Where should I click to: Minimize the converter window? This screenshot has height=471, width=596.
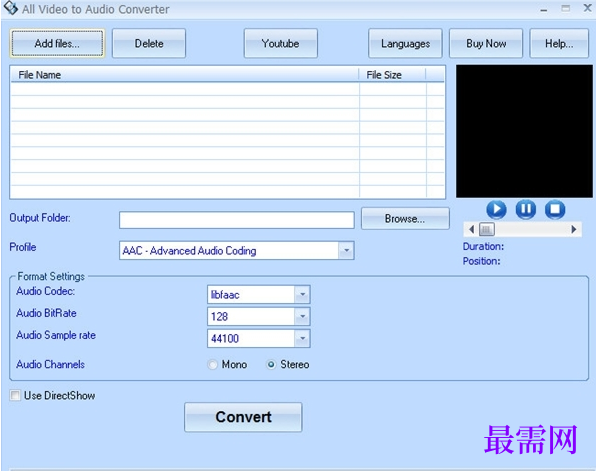tap(544, 10)
